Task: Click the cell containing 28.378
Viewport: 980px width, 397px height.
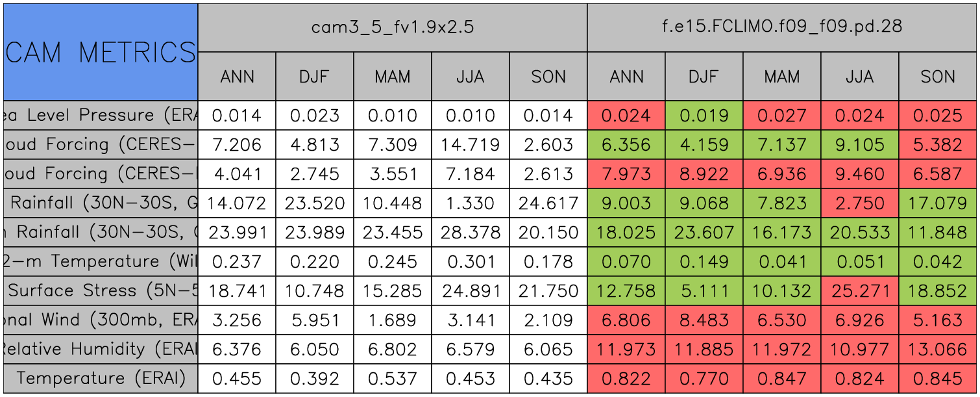Action: point(470,233)
